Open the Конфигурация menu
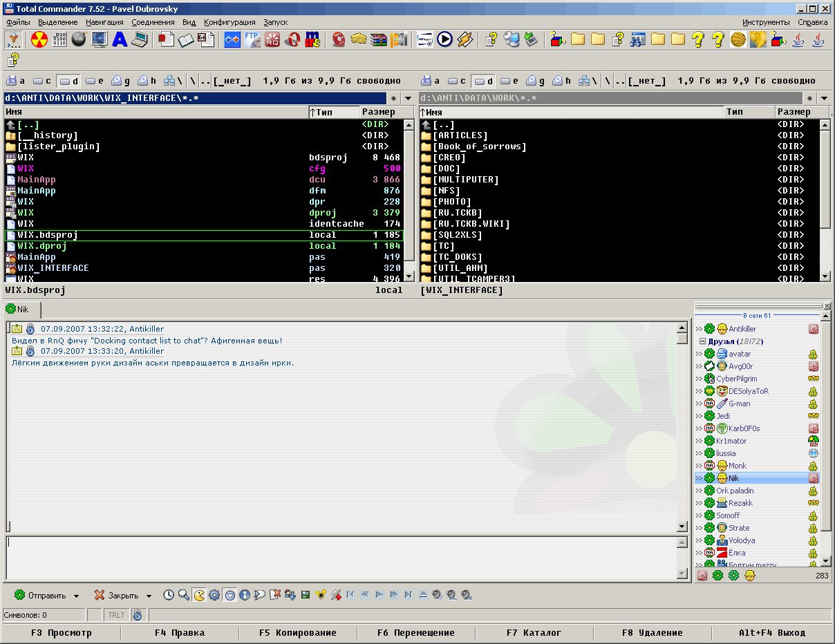The height and width of the screenshot is (644, 835). (x=229, y=22)
